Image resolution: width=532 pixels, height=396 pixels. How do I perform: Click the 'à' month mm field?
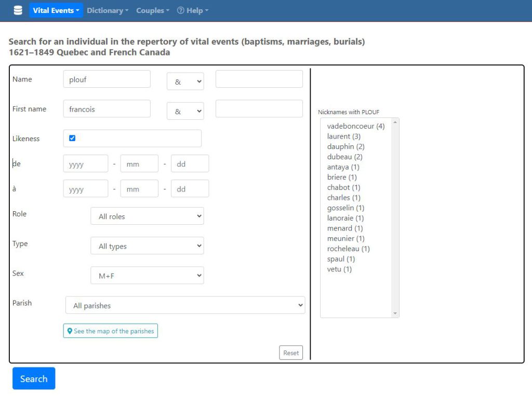[139, 188]
